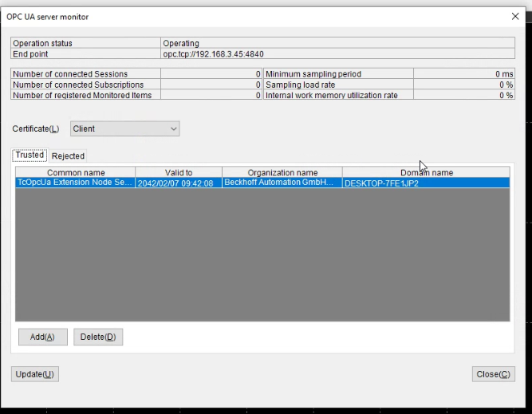Click the Delete(D) button
The width and height of the screenshot is (532, 414).
[98, 337]
